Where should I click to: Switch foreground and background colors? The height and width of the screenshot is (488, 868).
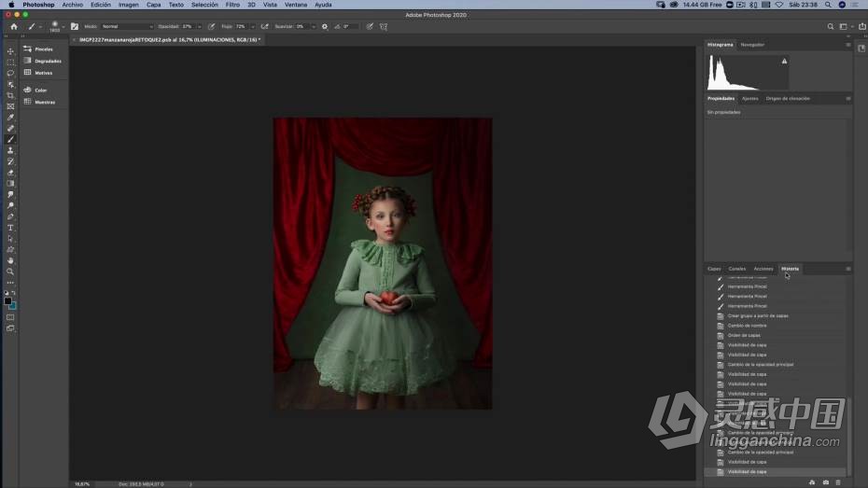pos(14,293)
